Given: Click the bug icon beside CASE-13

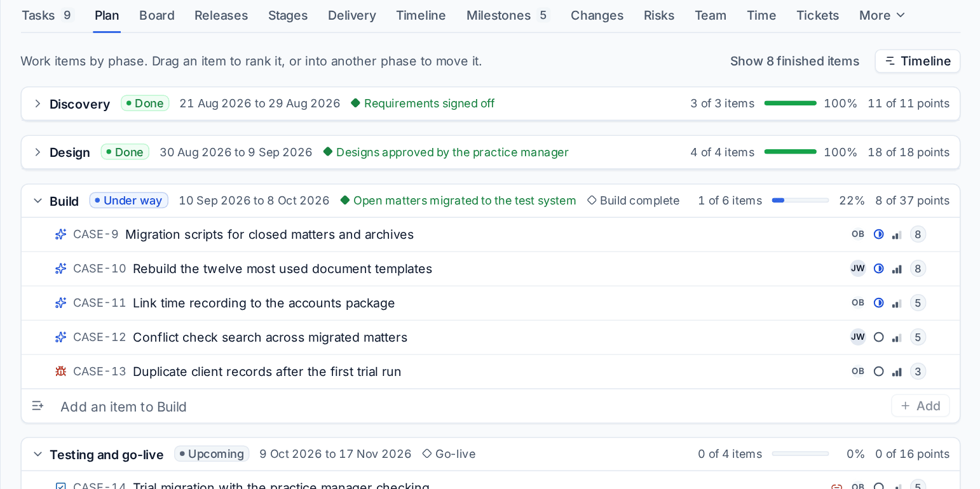Looking at the screenshot, I should tap(61, 372).
